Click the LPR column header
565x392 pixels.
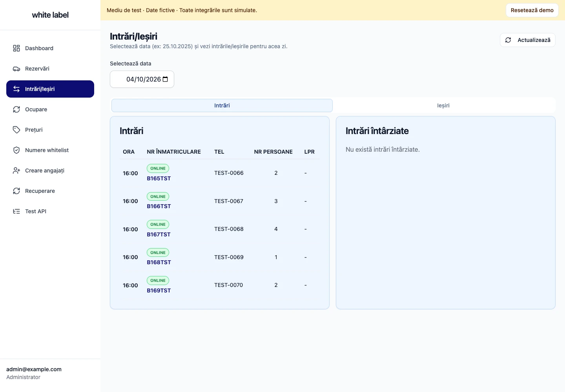coord(310,152)
